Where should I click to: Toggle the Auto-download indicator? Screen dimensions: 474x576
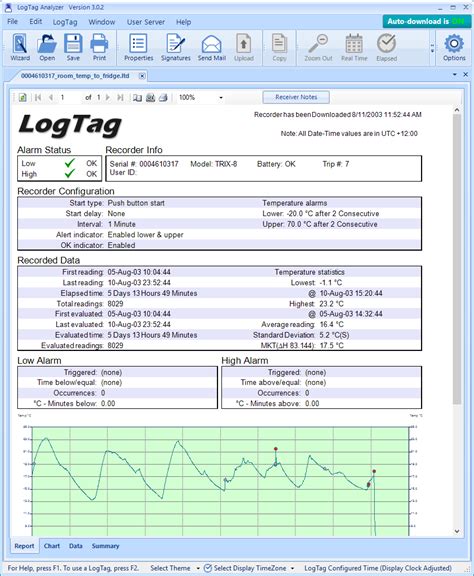[x=426, y=21]
